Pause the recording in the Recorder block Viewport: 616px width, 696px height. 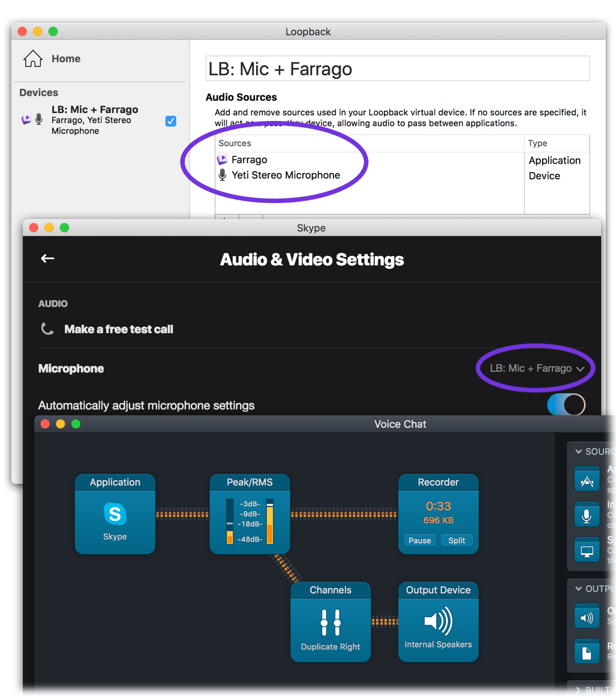coord(420,540)
